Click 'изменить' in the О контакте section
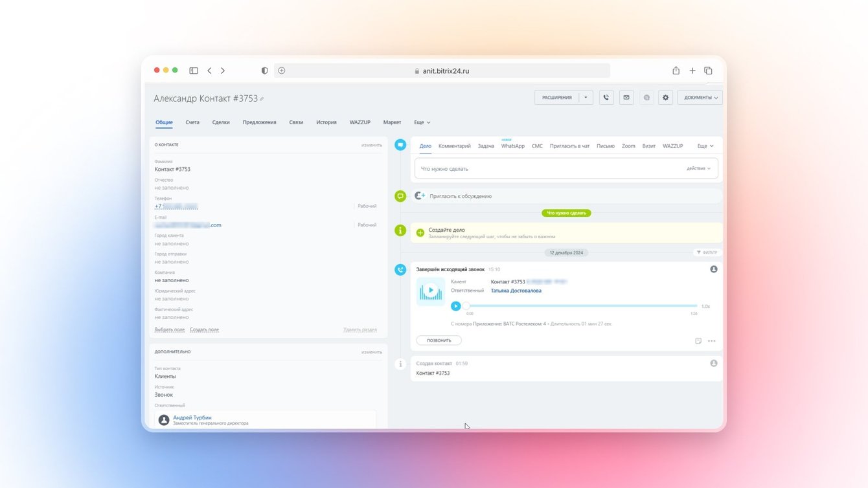This screenshot has height=488, width=868. [372, 145]
